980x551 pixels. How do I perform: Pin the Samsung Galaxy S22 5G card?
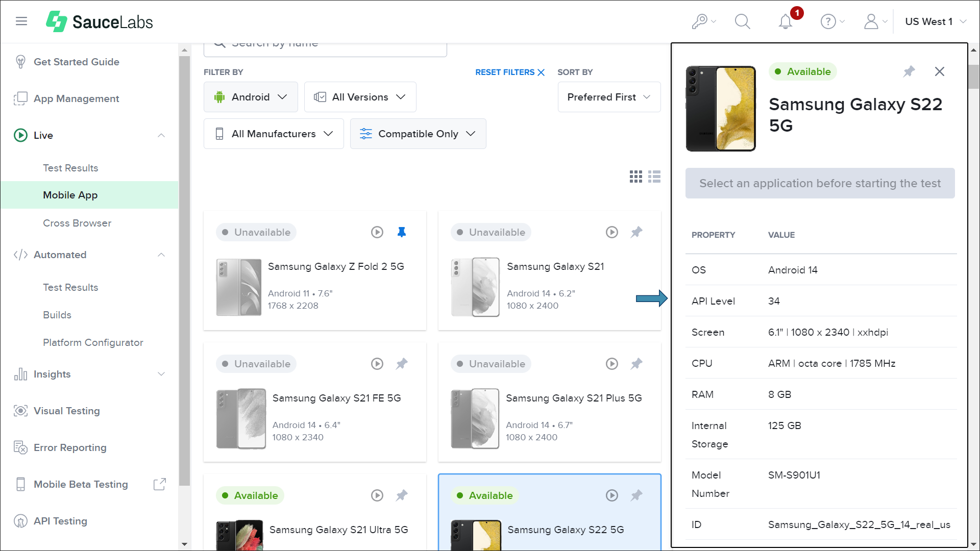[636, 495]
